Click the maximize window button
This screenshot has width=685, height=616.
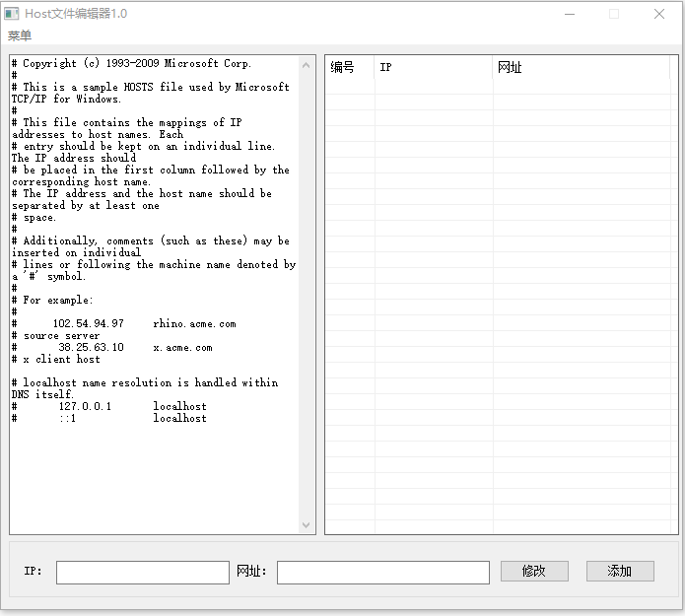[614, 14]
